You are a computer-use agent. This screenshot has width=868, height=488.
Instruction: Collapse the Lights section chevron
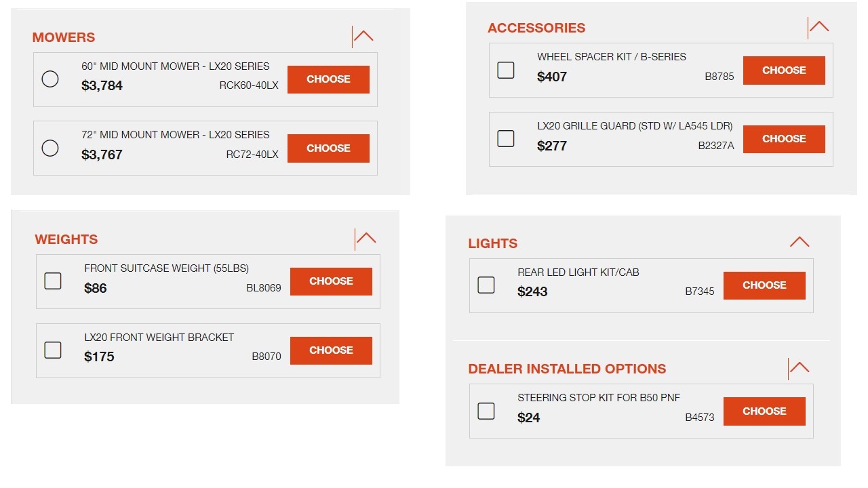(x=800, y=243)
